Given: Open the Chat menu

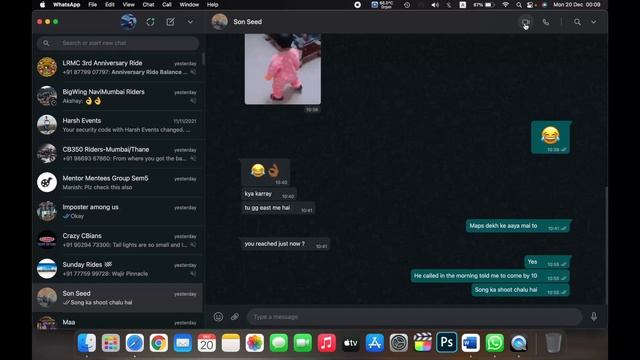Looking at the screenshot, I should point(148,5).
